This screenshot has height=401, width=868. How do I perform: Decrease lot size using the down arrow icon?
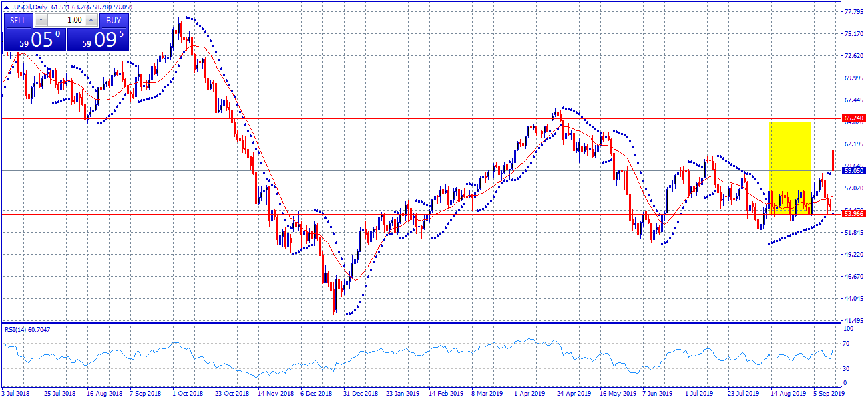click(x=41, y=20)
